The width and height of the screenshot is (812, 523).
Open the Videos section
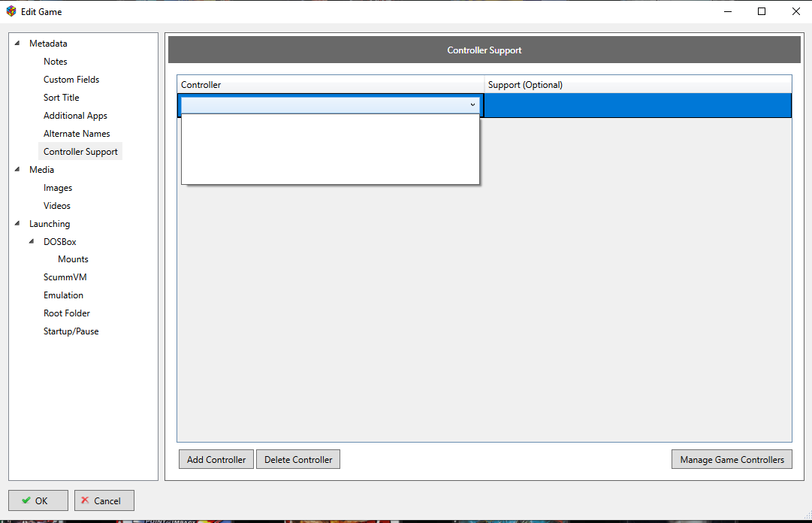click(57, 206)
